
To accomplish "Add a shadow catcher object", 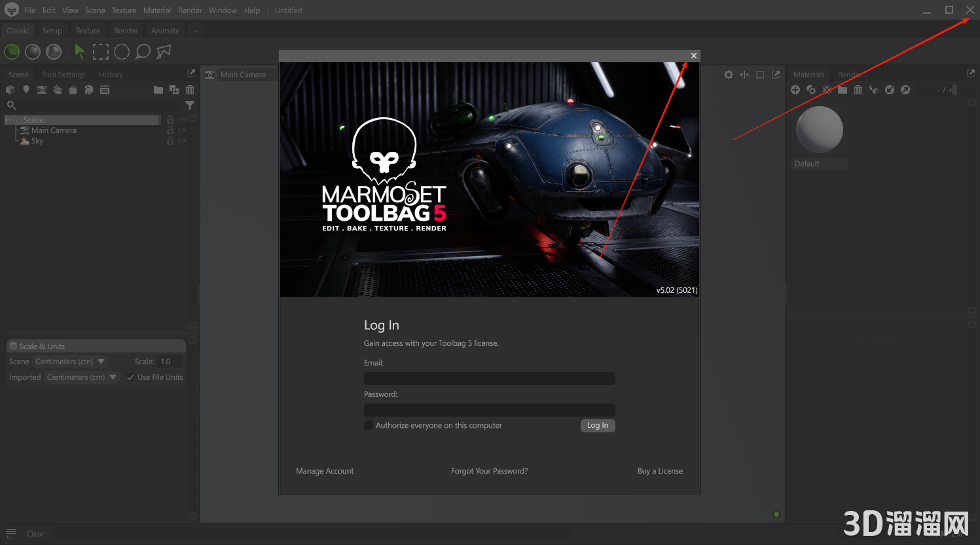I will tap(73, 90).
